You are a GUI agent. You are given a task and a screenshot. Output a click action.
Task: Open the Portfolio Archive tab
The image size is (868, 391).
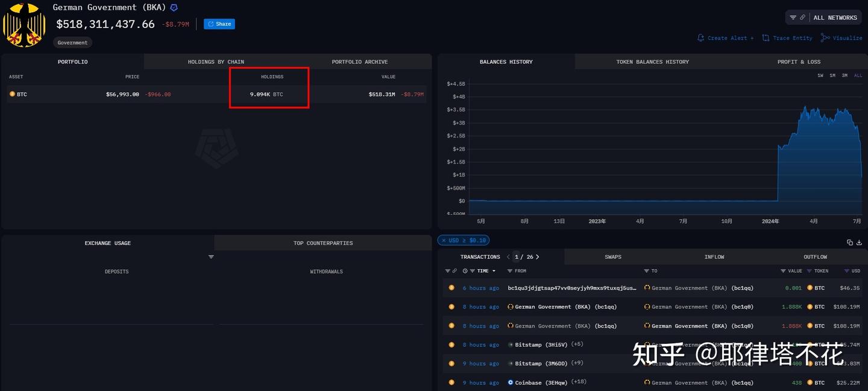[360, 62]
